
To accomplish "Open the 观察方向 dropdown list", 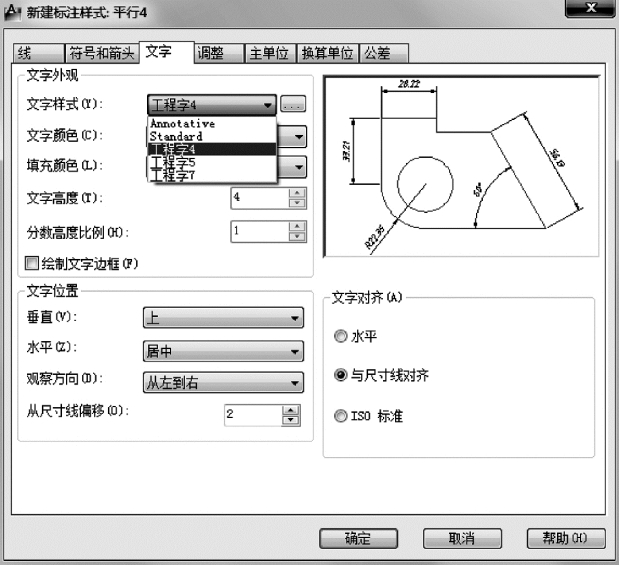I will click(x=224, y=382).
